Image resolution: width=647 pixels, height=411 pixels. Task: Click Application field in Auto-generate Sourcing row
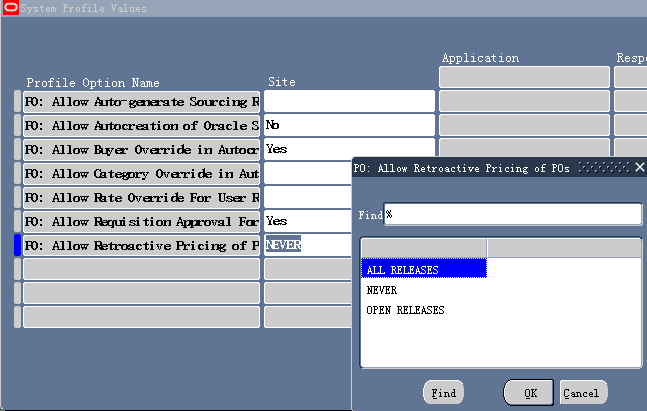(x=524, y=102)
